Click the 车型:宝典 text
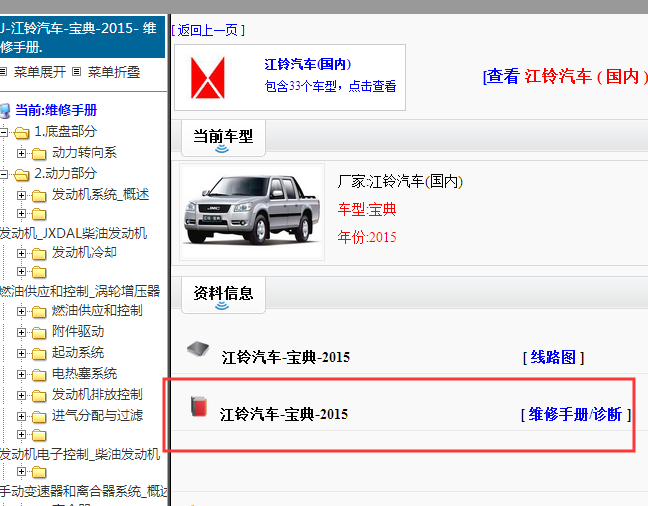Image resolution: width=648 pixels, height=506 pixels. tap(367, 209)
